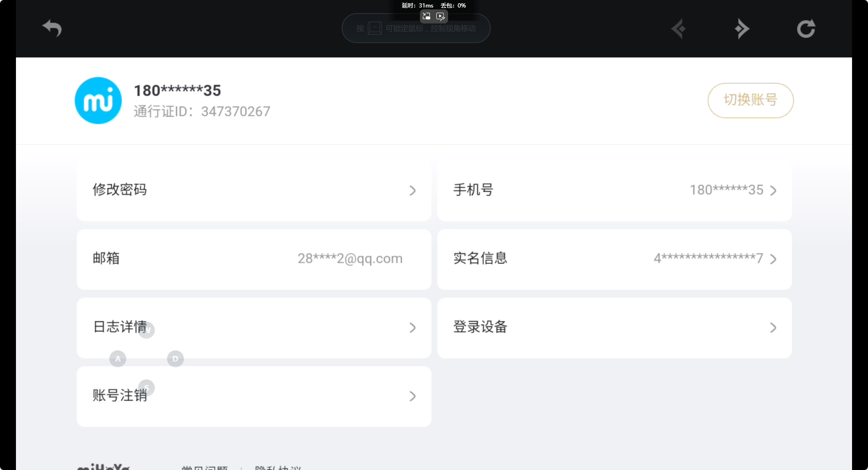The width and height of the screenshot is (868, 470).
Task: Click the back arrow icon at top left
Action: (x=52, y=29)
